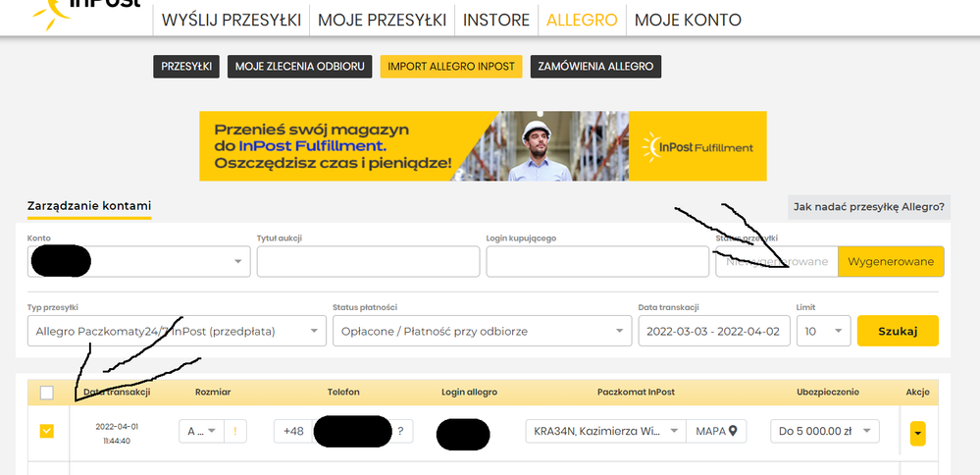980x475 pixels.
Task: Switch to Zarządzanie kontami tab
Action: (x=89, y=206)
